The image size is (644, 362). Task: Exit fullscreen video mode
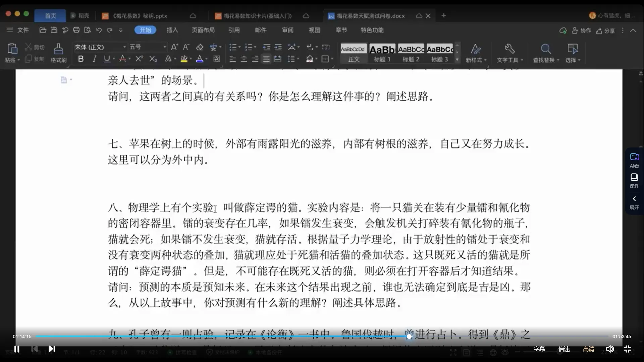click(x=627, y=349)
